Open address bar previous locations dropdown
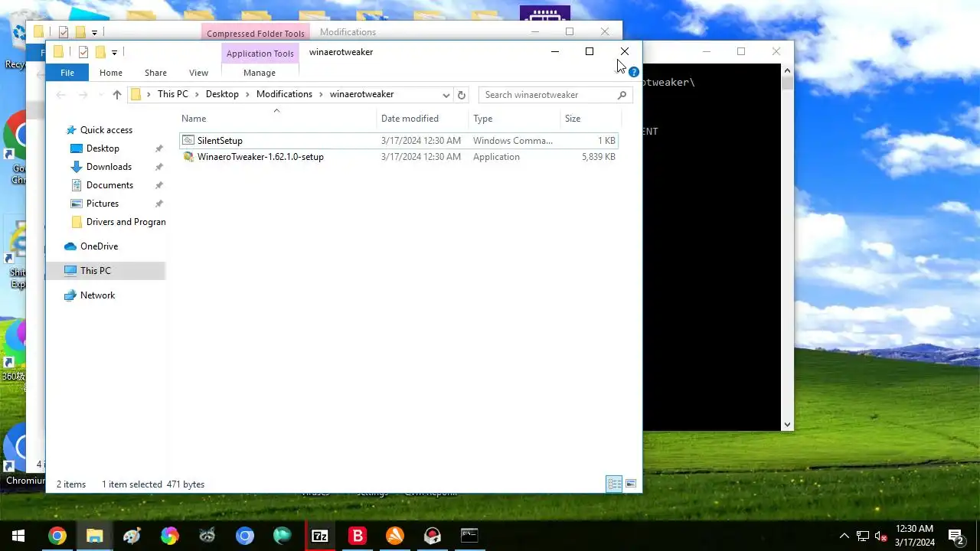This screenshot has height=551, width=980. [x=446, y=95]
